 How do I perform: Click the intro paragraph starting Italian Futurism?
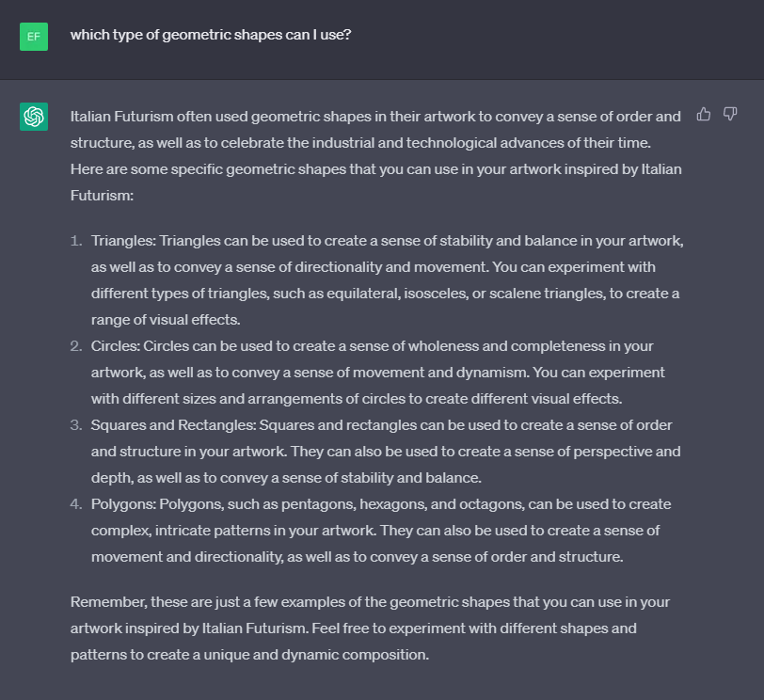(x=375, y=156)
